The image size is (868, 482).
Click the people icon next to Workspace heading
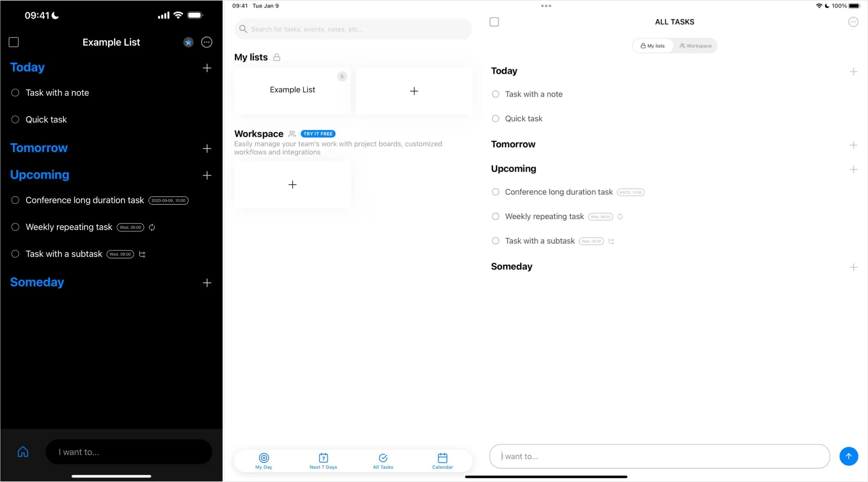[x=292, y=134]
